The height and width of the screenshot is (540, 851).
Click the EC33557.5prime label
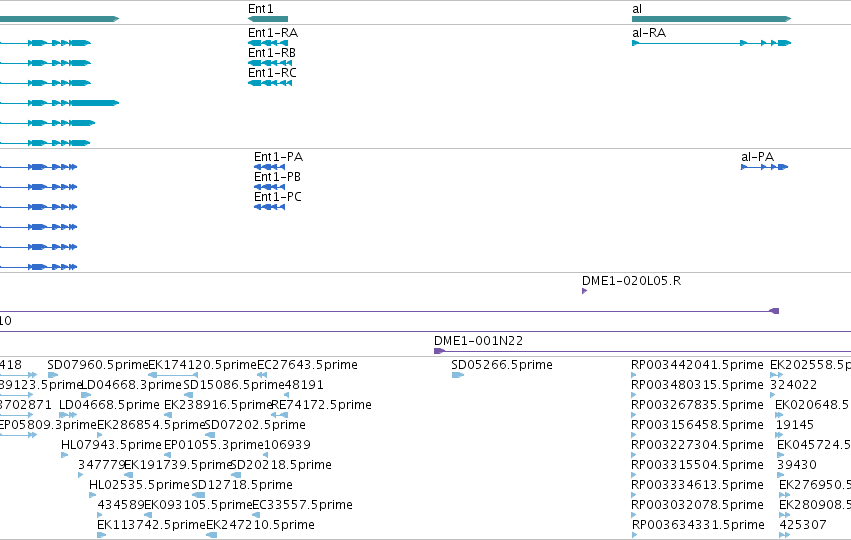click(302, 505)
